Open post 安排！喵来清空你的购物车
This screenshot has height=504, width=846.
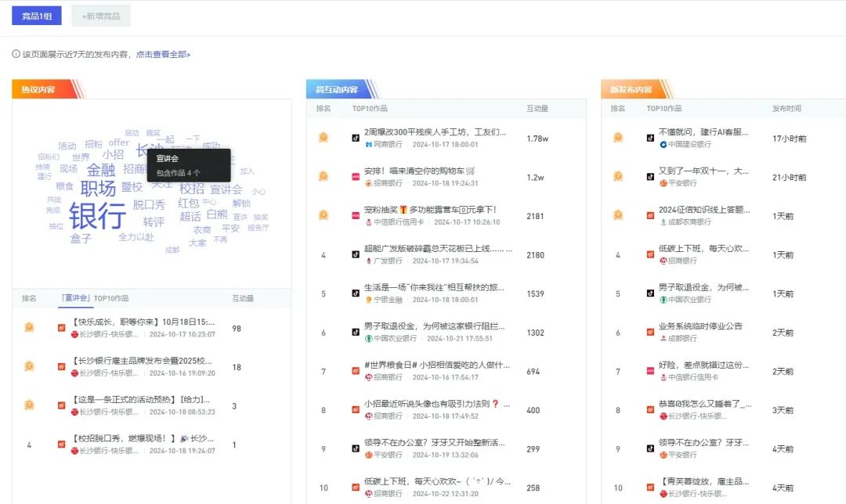coord(419,171)
